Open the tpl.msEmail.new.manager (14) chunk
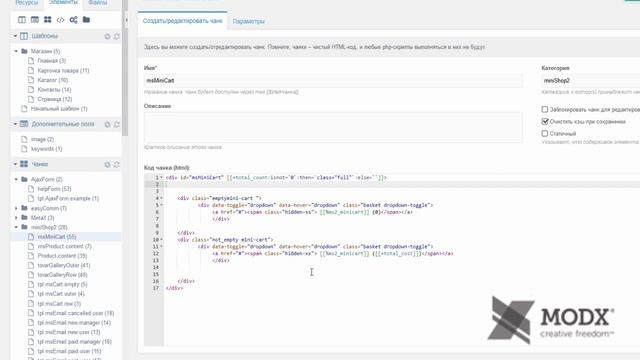Viewport: 640px width, 360px height. pos(74,322)
